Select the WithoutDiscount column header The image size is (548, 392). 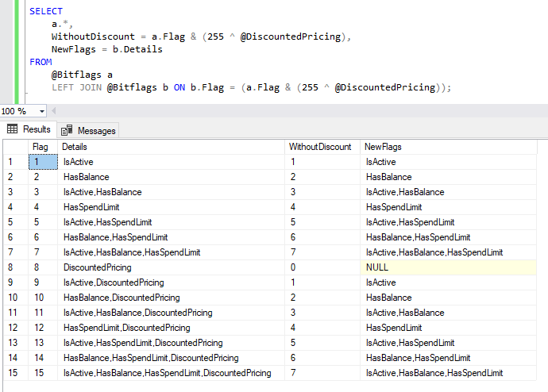tap(322, 147)
